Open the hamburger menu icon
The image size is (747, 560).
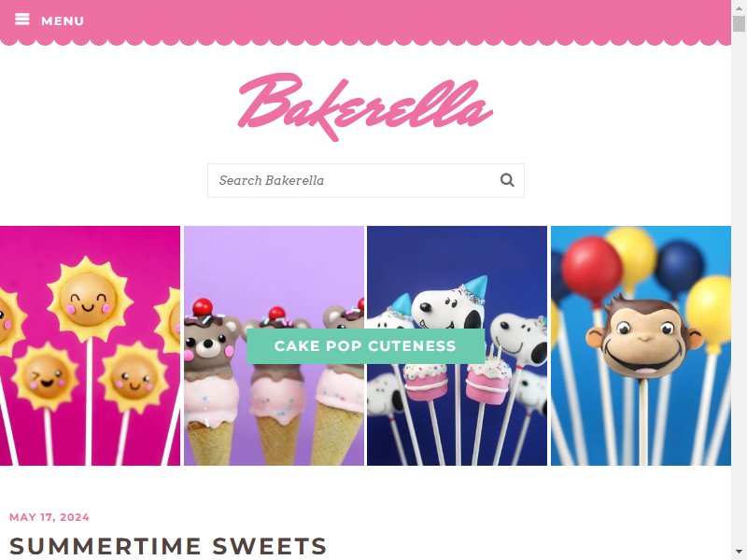click(x=21, y=20)
